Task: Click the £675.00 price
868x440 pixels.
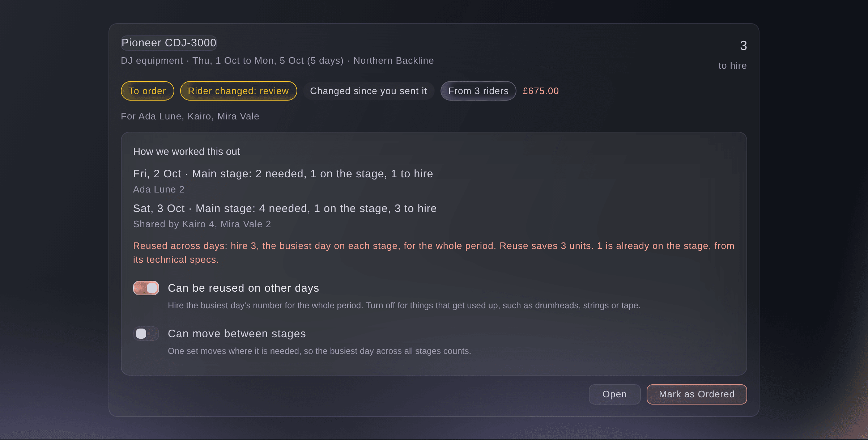Action: tap(541, 91)
